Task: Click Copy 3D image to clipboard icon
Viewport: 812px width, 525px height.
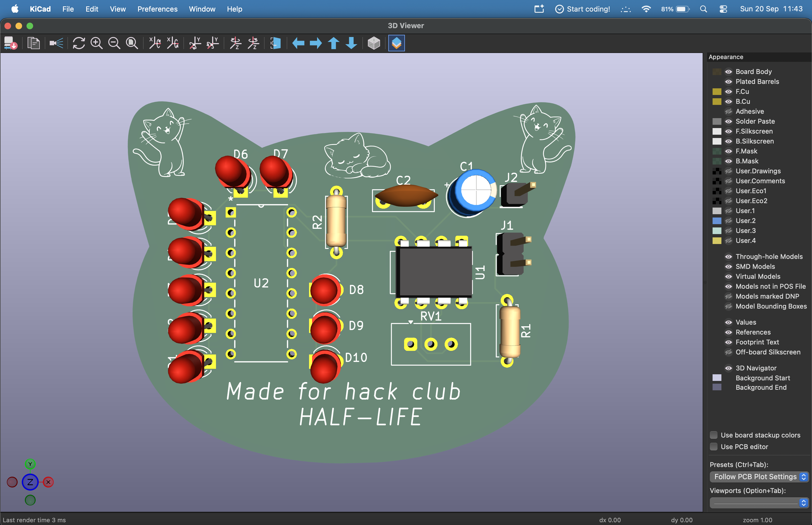Action: point(33,43)
